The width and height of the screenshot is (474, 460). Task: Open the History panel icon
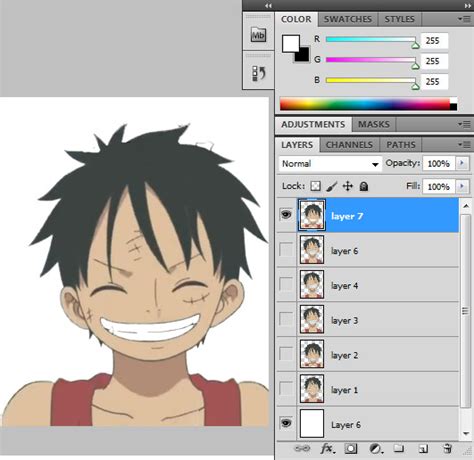(x=258, y=73)
